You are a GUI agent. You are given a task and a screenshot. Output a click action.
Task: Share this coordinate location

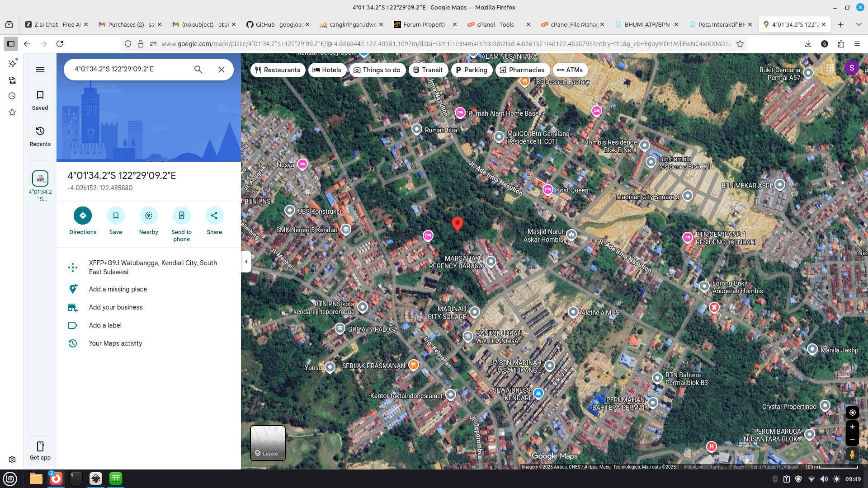(214, 216)
